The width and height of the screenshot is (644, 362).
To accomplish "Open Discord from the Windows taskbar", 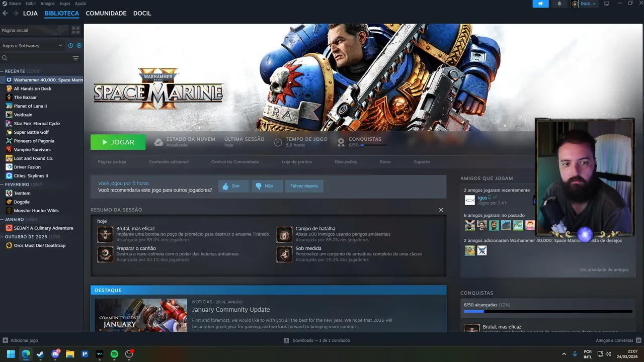I will point(55,354).
